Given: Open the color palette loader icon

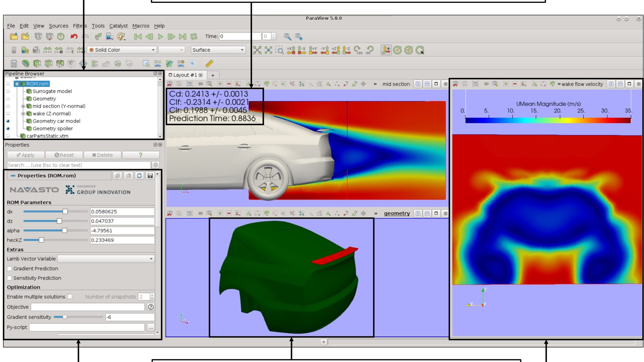Looking at the screenshot, I should (x=121, y=36).
